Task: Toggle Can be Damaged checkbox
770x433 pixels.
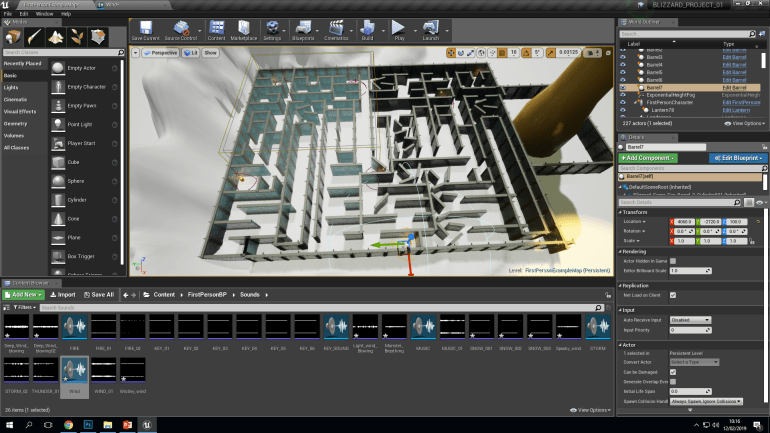Action: (x=673, y=372)
